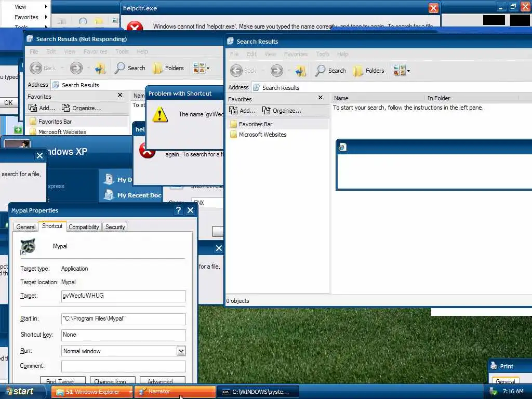The width and height of the screenshot is (532, 399).
Task: Click Forward arrow in Not Responding window
Action: pos(76,68)
